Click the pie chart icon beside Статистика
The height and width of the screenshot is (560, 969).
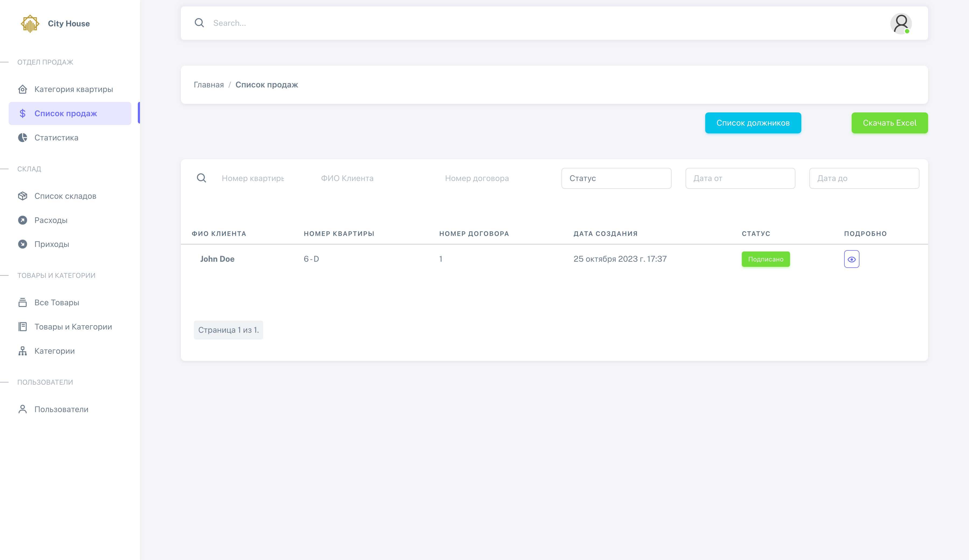[x=23, y=138]
